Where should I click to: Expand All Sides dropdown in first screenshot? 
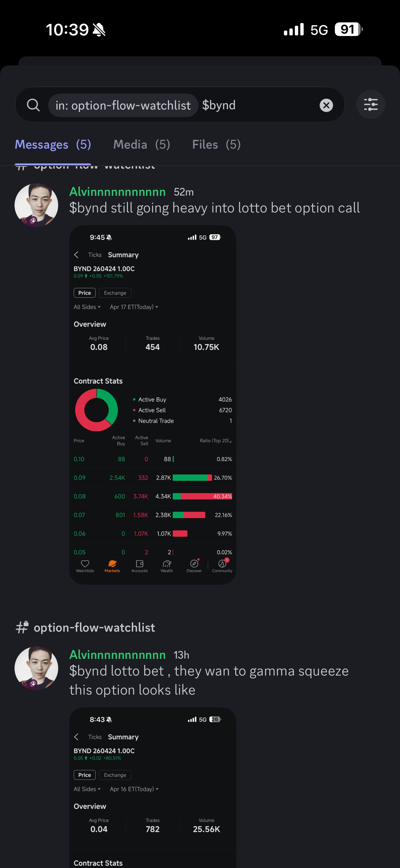[87, 307]
